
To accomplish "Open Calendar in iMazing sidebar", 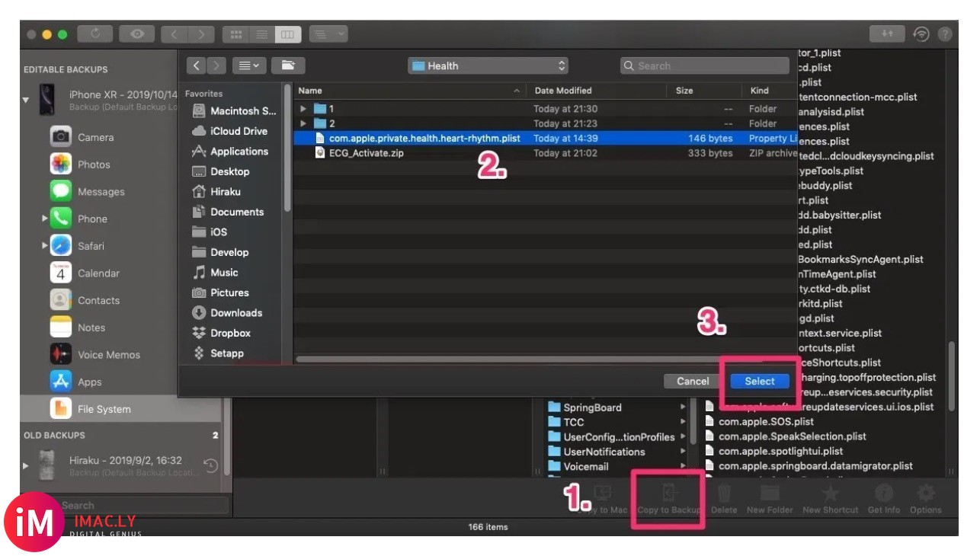I will 98,273.
